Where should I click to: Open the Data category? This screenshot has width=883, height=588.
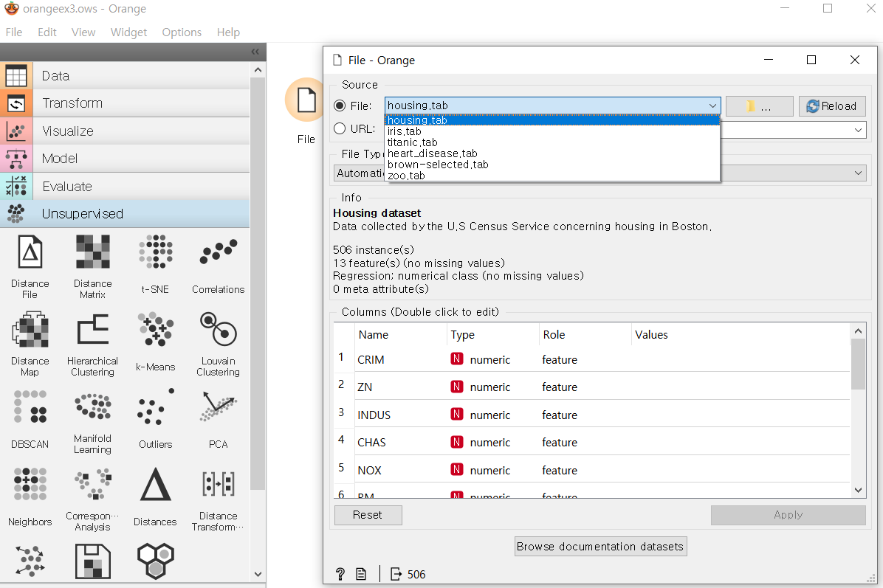pos(125,75)
